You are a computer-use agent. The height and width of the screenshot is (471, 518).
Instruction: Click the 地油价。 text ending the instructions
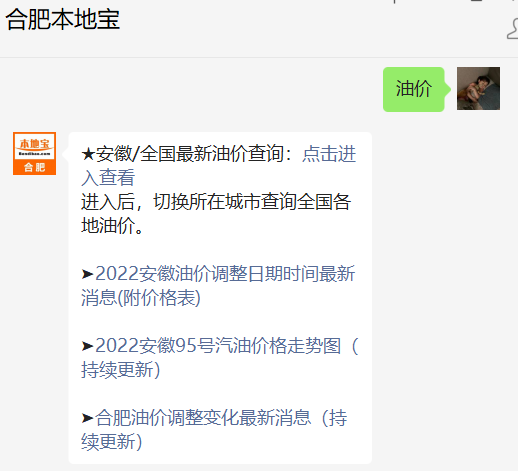click(x=112, y=226)
